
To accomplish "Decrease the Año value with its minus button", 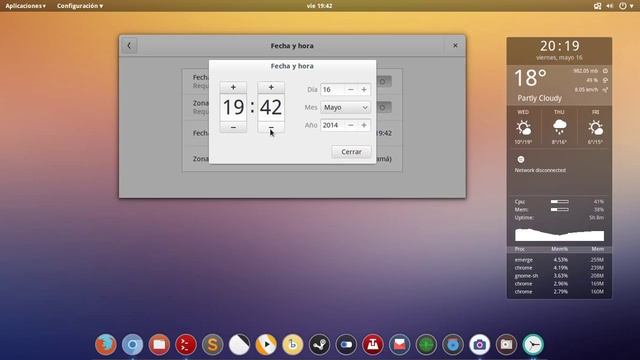I will pos(351,125).
